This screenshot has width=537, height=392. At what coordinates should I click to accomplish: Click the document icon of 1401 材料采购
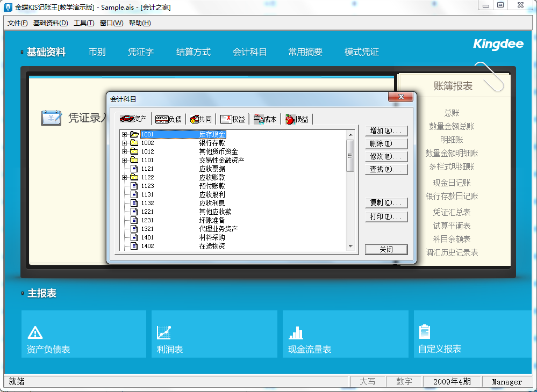[x=134, y=237]
